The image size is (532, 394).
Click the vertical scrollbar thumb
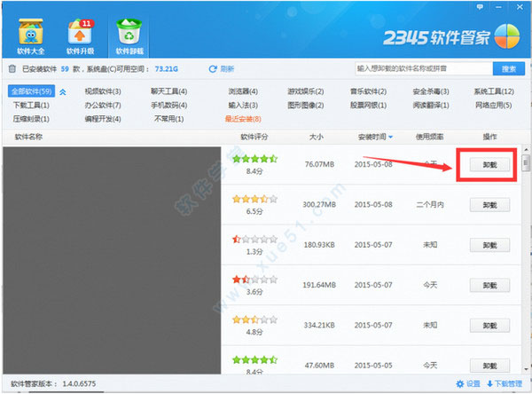pyautogui.click(x=526, y=163)
